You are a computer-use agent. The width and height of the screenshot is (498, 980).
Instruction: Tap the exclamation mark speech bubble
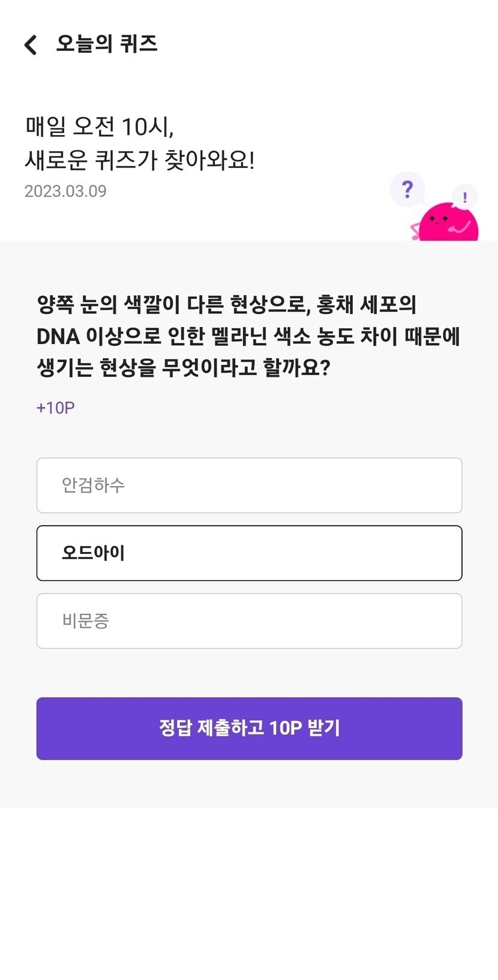[464, 197]
